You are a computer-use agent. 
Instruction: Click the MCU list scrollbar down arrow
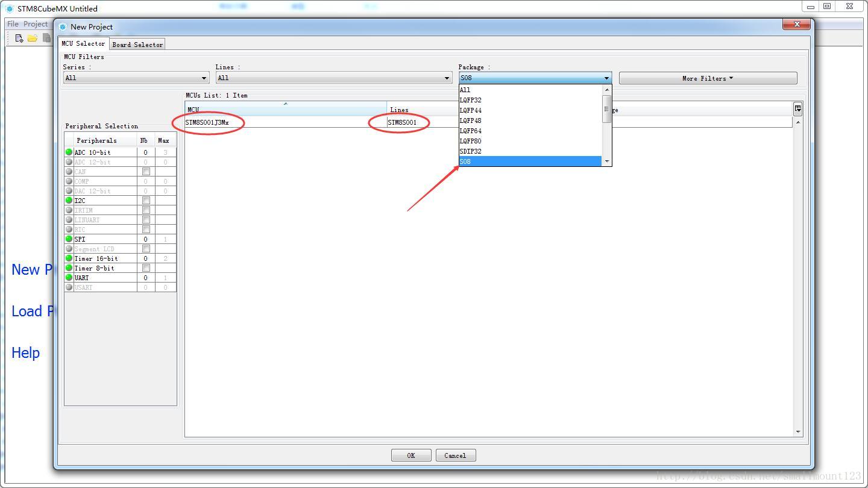point(798,431)
